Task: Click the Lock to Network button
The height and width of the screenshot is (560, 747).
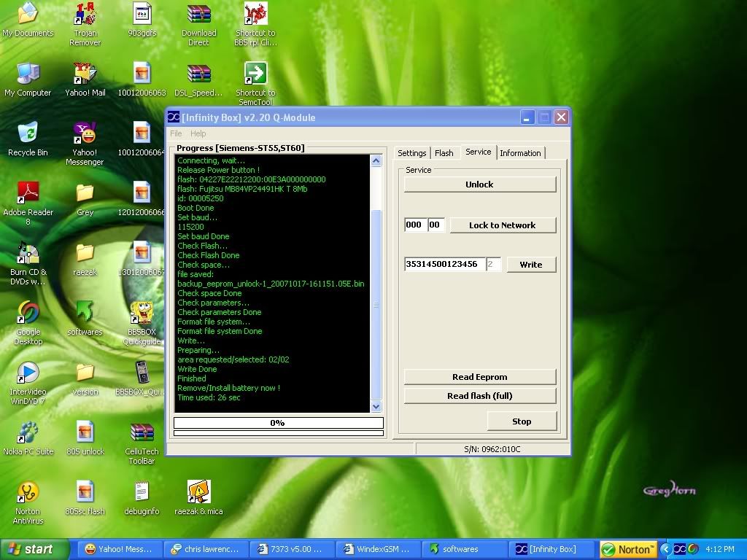Action: pos(503,225)
